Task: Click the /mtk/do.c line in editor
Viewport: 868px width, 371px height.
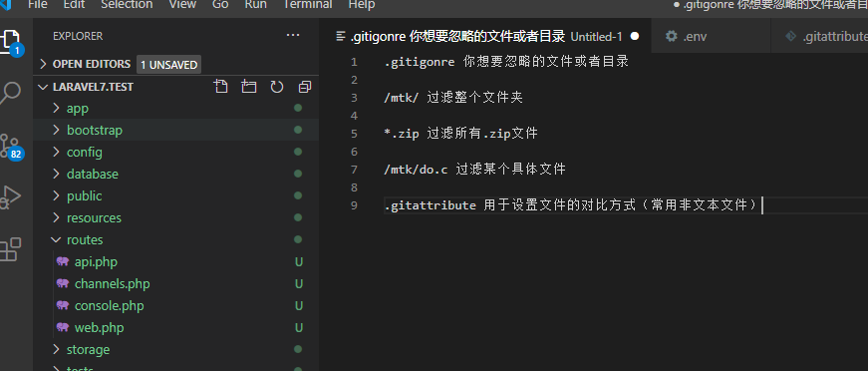Action: coord(475,169)
